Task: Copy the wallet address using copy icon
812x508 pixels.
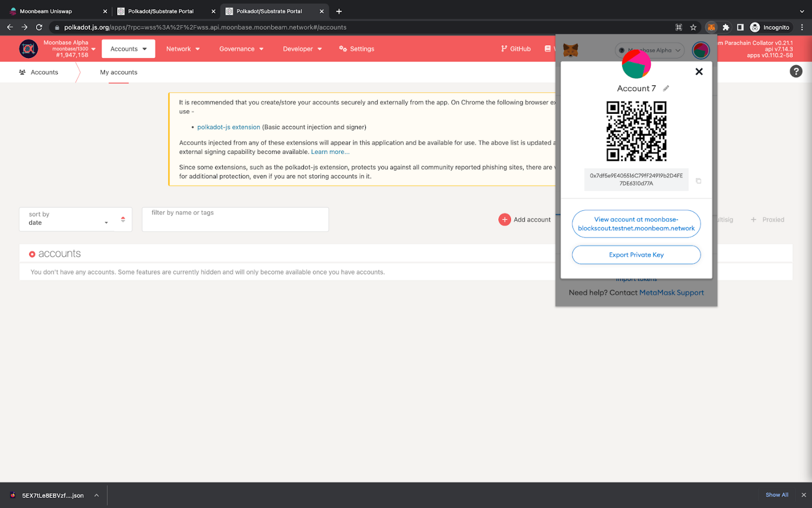Action: pos(698,181)
